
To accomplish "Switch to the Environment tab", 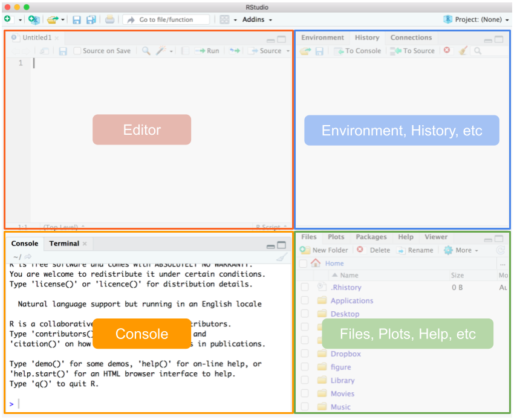I will click(322, 37).
